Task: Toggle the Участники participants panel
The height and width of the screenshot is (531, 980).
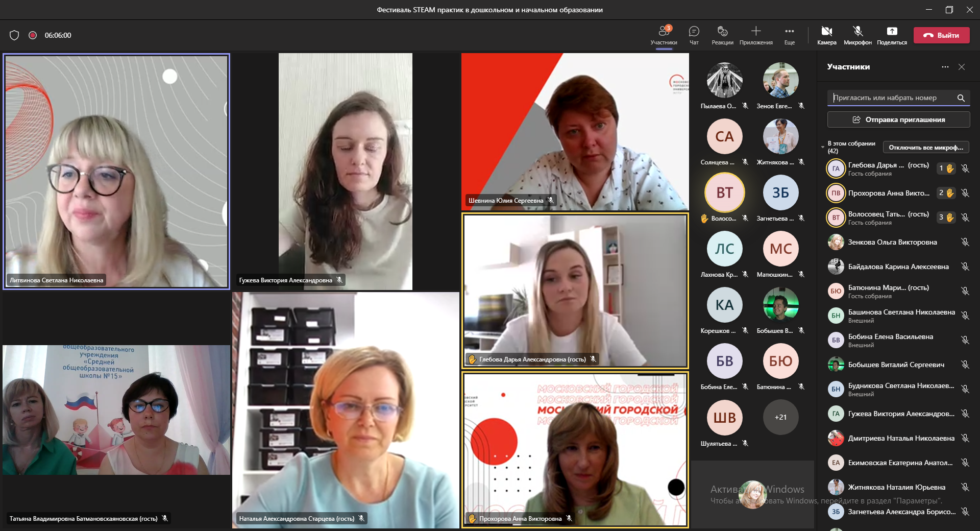Action: click(x=664, y=35)
